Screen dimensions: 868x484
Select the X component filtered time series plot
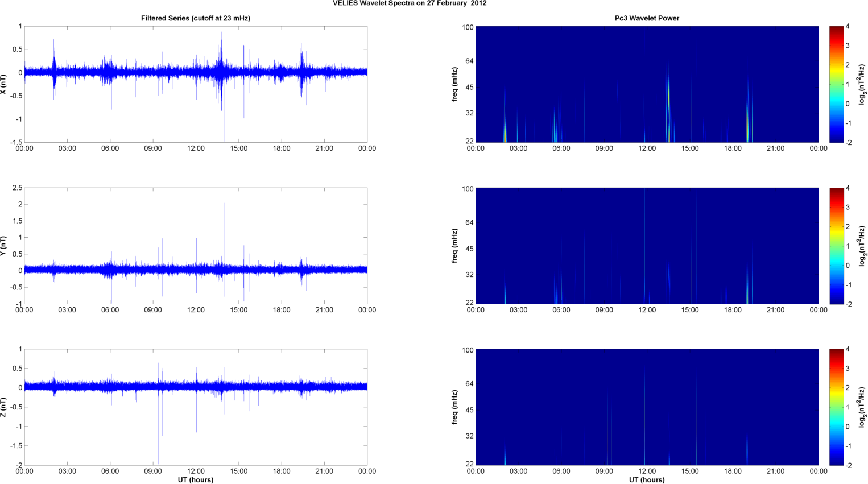(196, 84)
